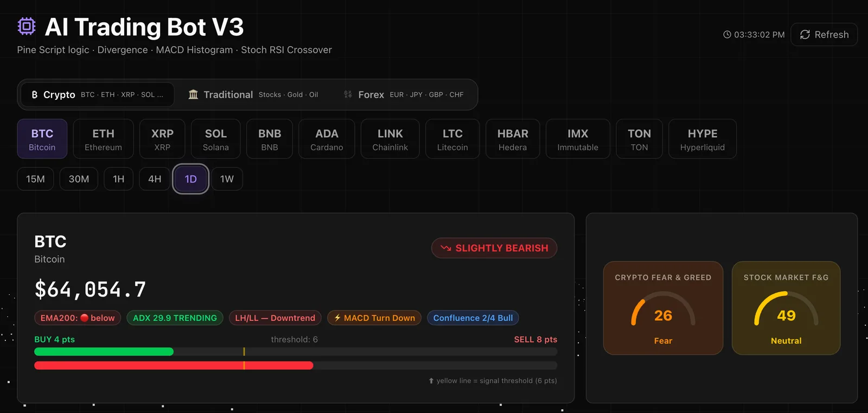Click the downward trend icon in Slightly Bearish
Viewport: 868px width, 413px height.
click(446, 248)
